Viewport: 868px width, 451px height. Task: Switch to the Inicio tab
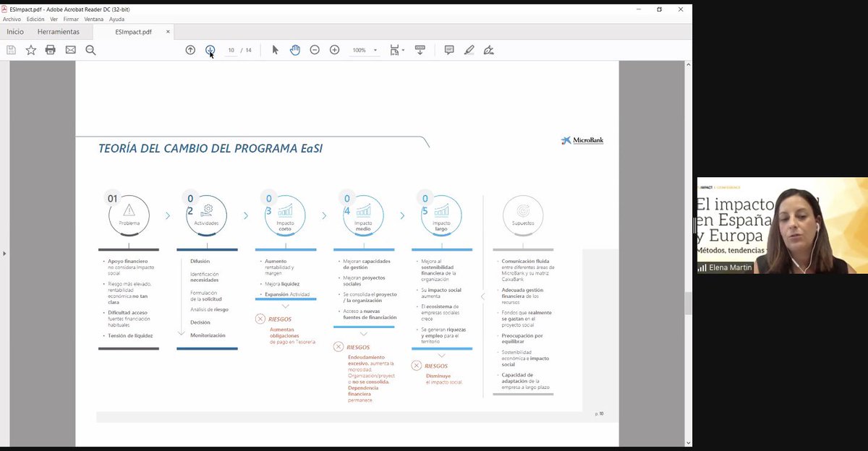point(15,32)
